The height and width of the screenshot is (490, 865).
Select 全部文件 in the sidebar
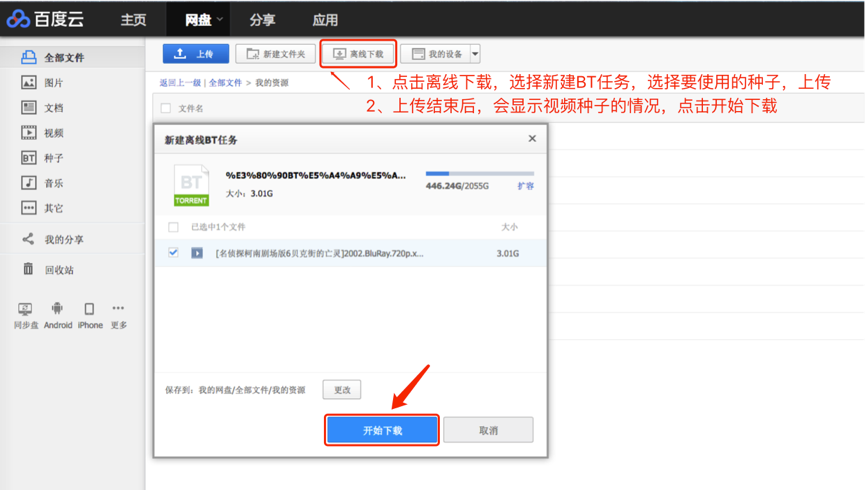click(72, 57)
